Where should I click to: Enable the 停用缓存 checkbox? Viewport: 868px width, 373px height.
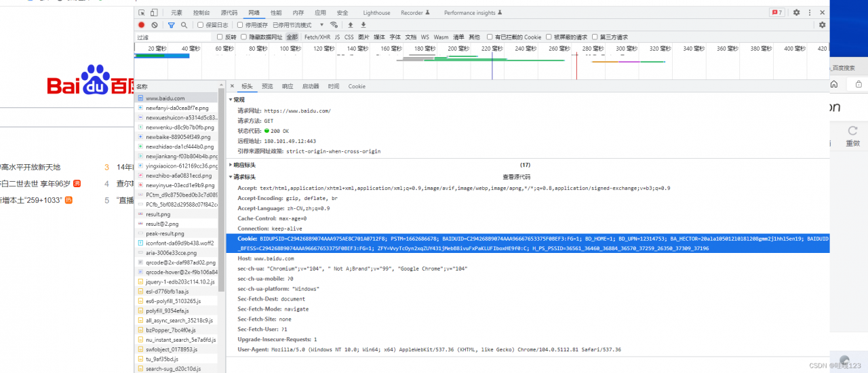tap(241, 25)
